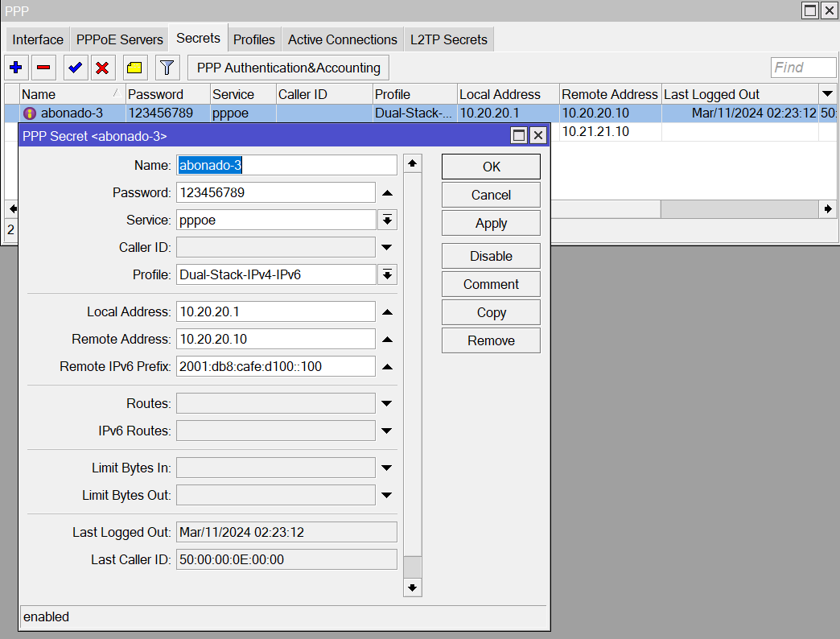Click the Apply button

click(491, 223)
